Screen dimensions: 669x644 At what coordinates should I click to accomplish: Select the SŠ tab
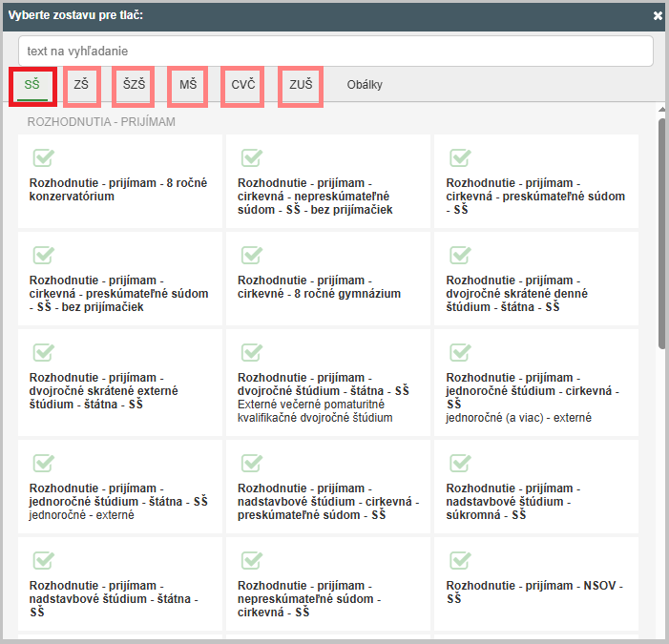(32, 85)
